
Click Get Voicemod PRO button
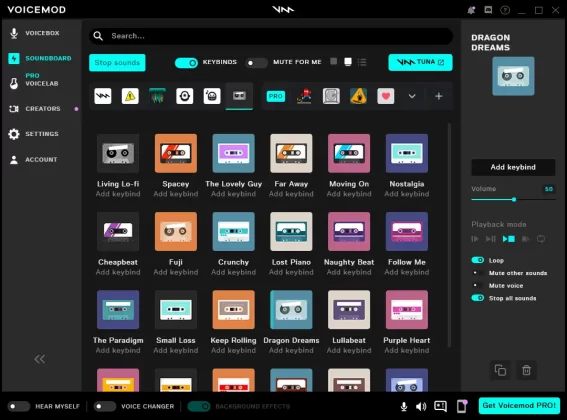pyautogui.click(x=519, y=406)
